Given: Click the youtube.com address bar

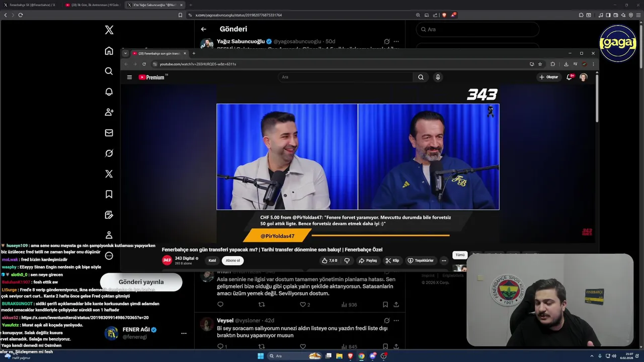Looking at the screenshot, I should (198, 64).
